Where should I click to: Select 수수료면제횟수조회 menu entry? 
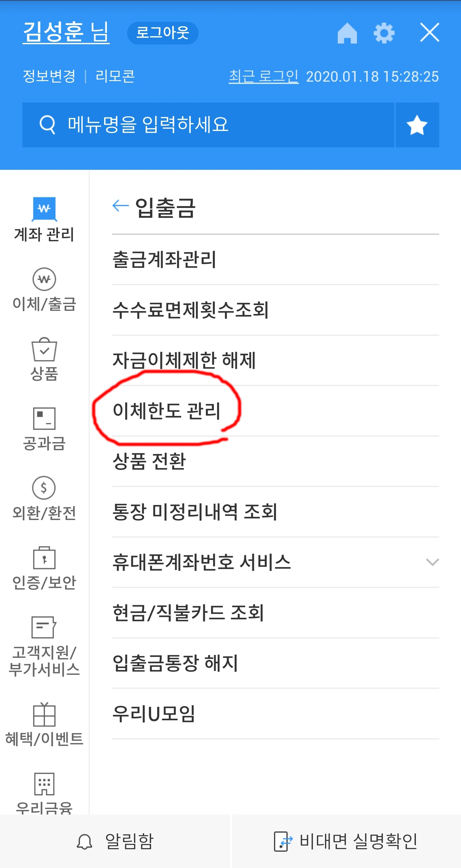(275, 310)
